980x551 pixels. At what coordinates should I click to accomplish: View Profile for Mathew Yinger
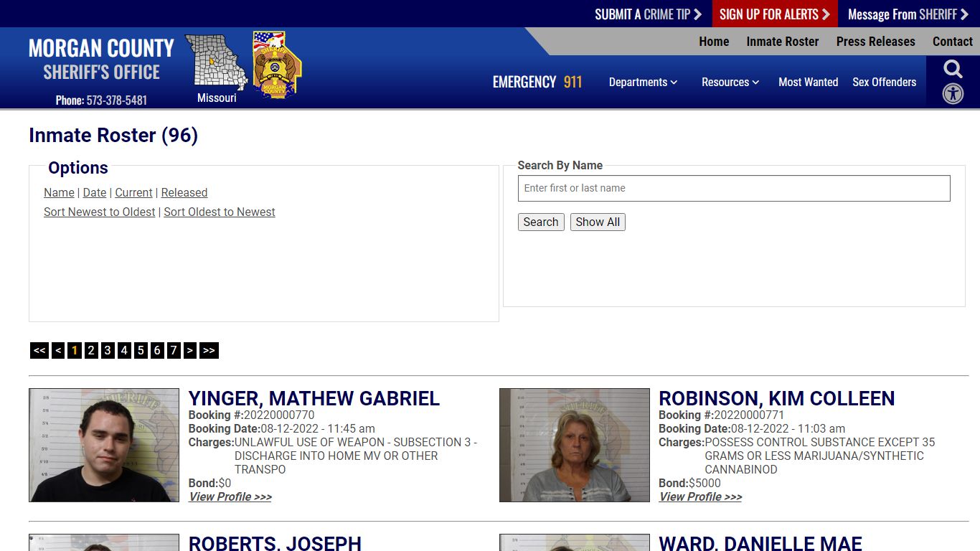coord(230,496)
